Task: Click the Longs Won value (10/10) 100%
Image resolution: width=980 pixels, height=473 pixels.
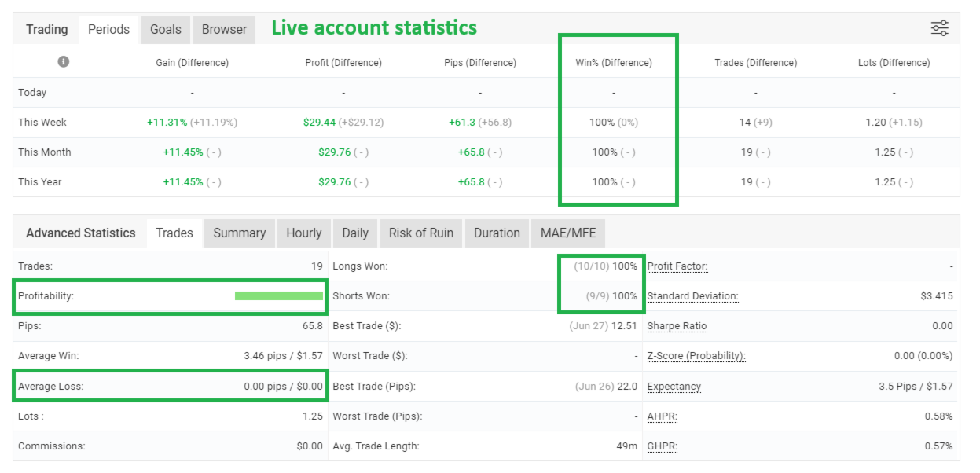Action: pyautogui.click(x=605, y=266)
